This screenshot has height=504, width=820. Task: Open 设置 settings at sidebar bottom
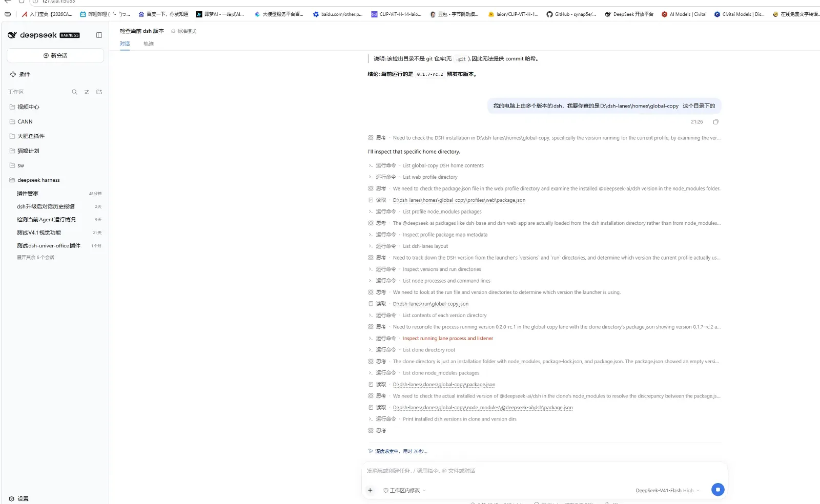click(x=19, y=498)
